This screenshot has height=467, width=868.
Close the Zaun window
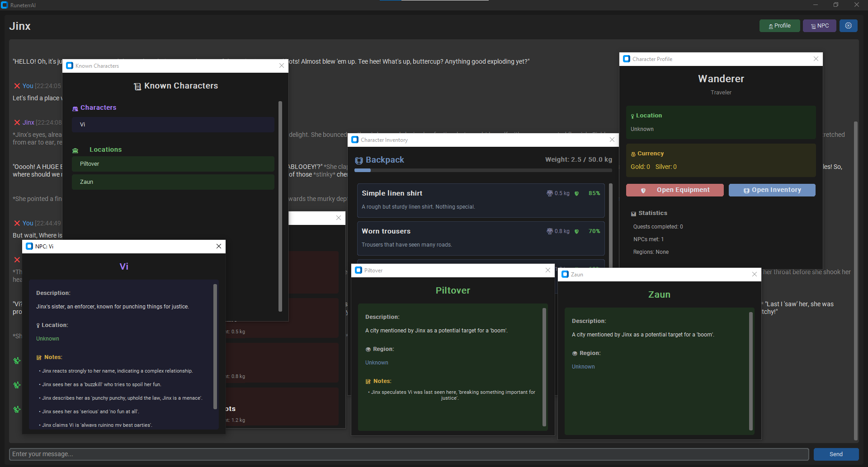pyautogui.click(x=755, y=274)
